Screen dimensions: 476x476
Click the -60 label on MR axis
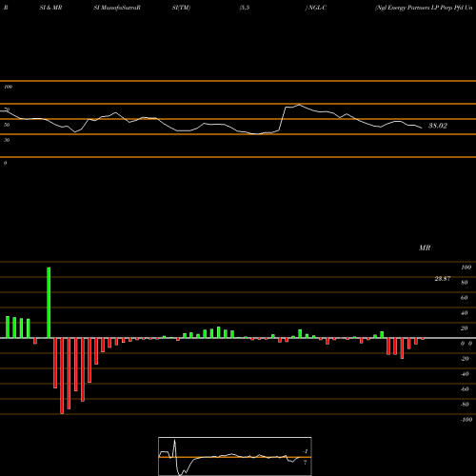[x=465, y=389]
